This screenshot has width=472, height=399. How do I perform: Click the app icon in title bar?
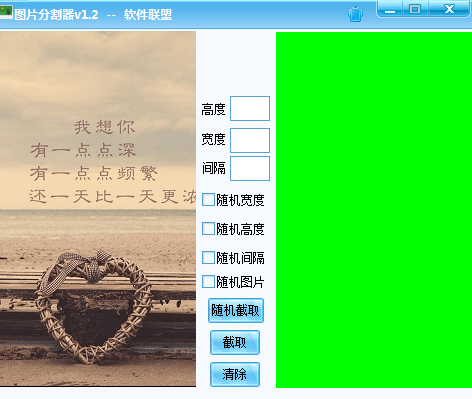[6, 12]
